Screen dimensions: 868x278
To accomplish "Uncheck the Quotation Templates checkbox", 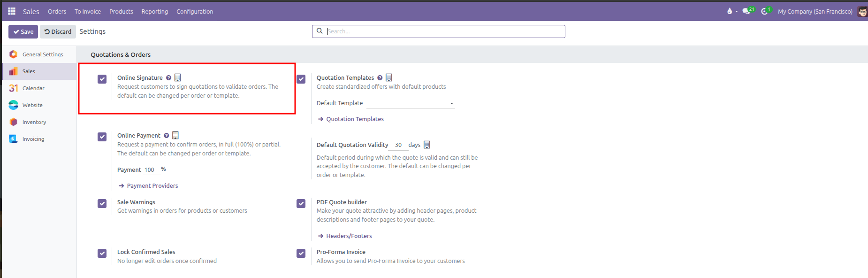I will pyautogui.click(x=301, y=79).
